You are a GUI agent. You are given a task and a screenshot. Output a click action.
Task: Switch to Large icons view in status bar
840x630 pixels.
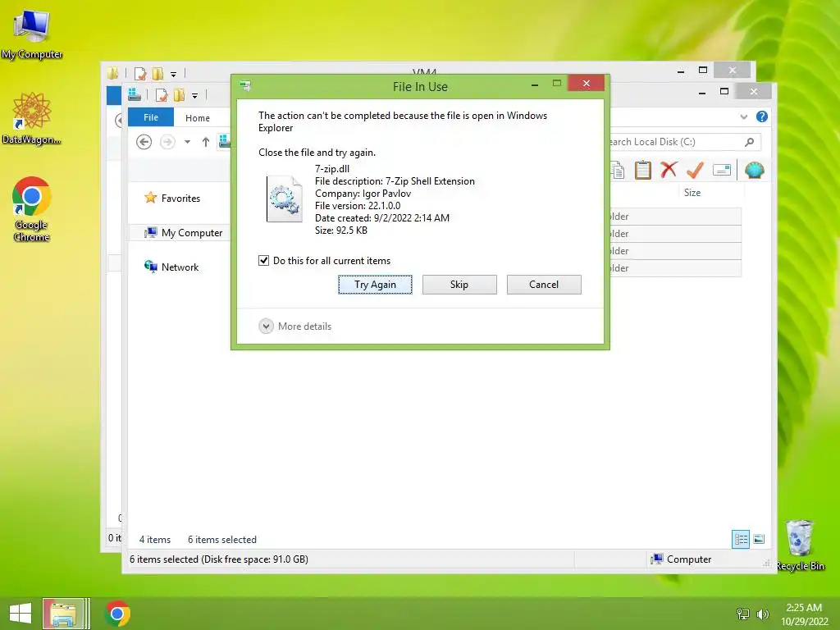pyautogui.click(x=759, y=539)
